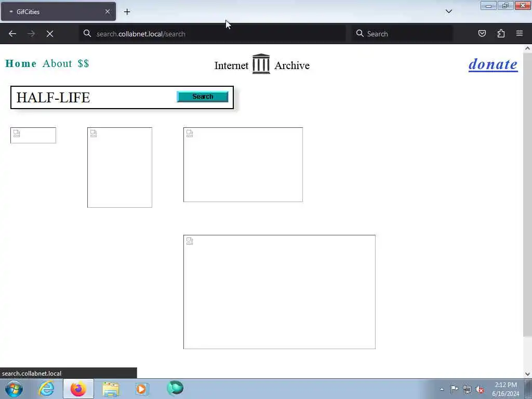The height and width of the screenshot is (399, 532).
Task: Show hidden tray icons arrow
Action: [x=442, y=389]
